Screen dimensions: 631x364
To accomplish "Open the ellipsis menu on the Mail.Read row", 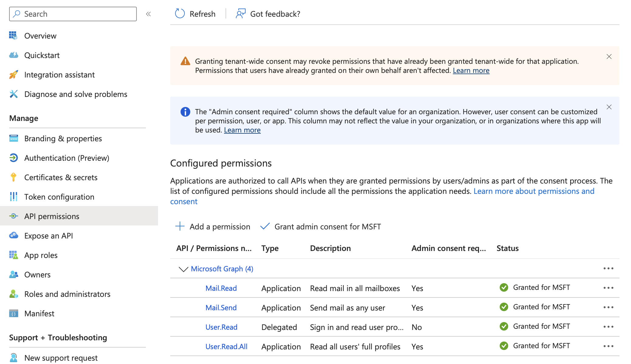I will (x=609, y=288).
